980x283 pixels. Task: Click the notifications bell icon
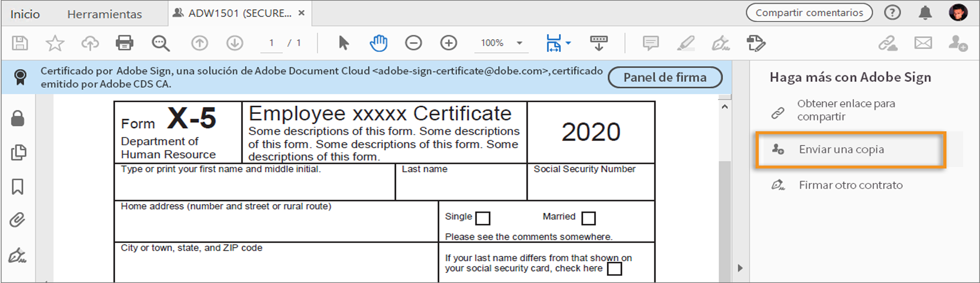[x=925, y=13]
